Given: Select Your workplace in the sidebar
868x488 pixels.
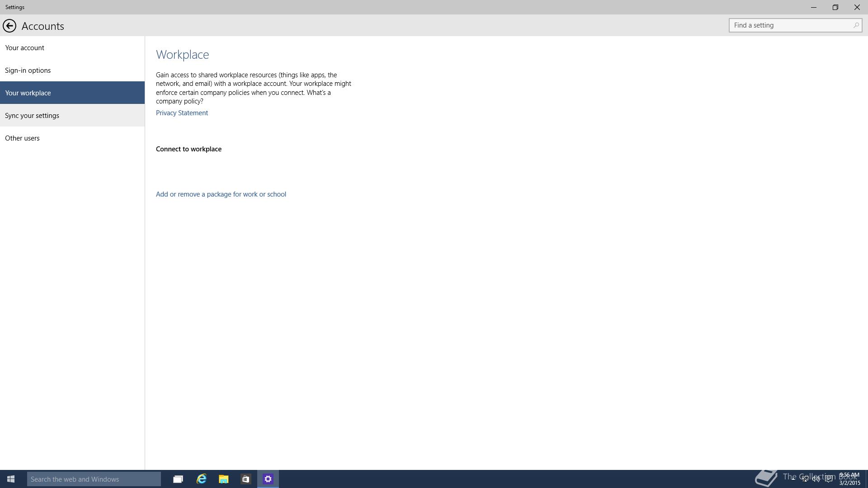Looking at the screenshot, I should coord(72,93).
